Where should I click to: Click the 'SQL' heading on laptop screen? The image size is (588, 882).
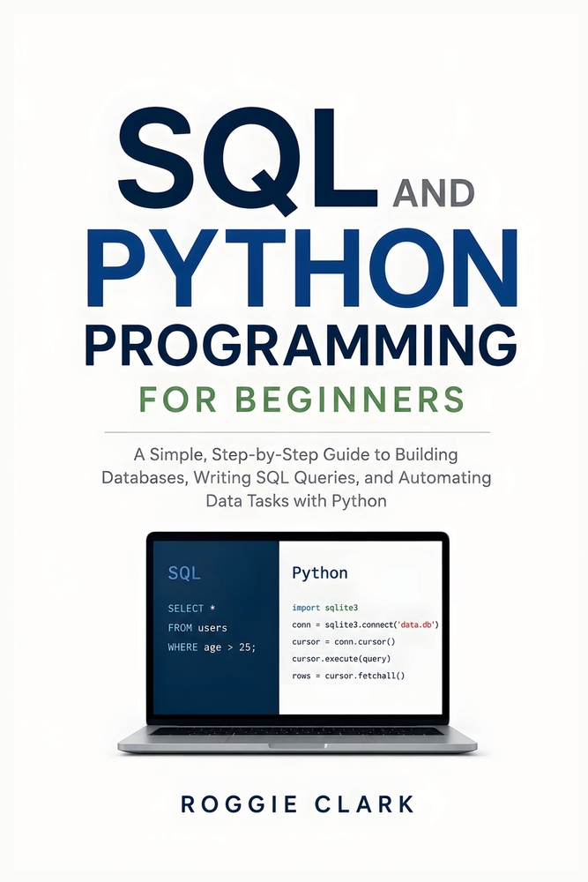184,573
